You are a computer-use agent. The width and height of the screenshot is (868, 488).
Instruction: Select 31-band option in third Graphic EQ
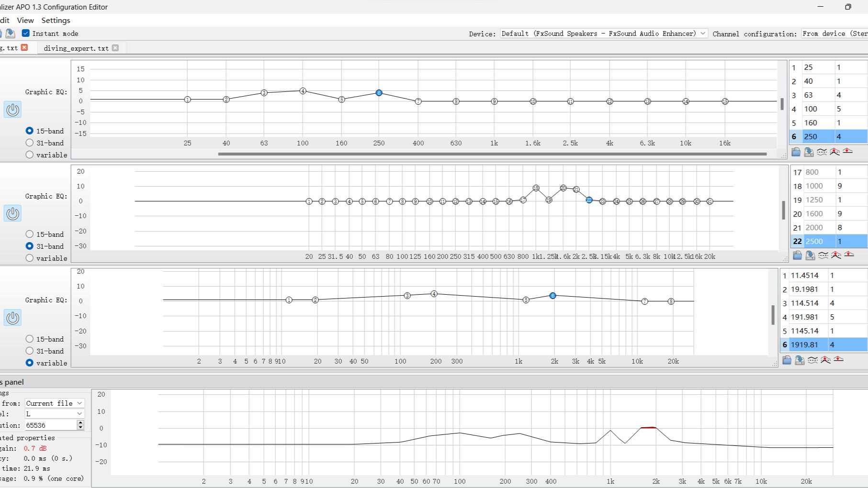30,351
